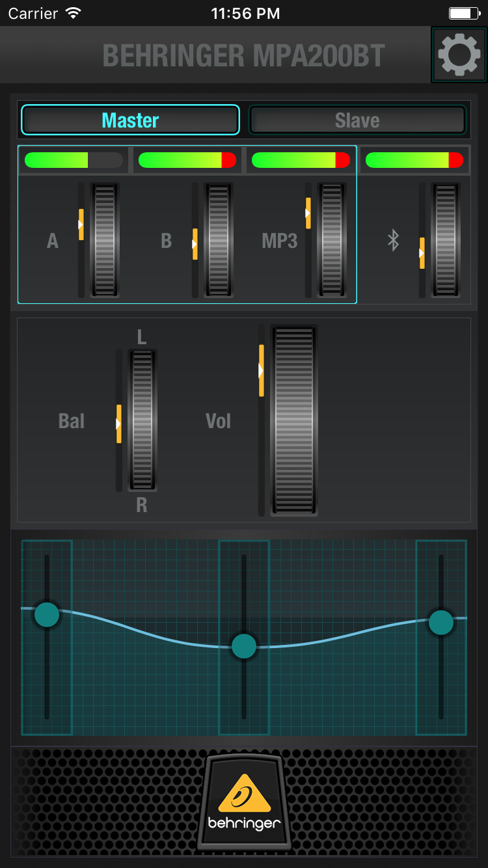Click the 11:56 PM clock
488x868 pixels.
[x=245, y=13]
